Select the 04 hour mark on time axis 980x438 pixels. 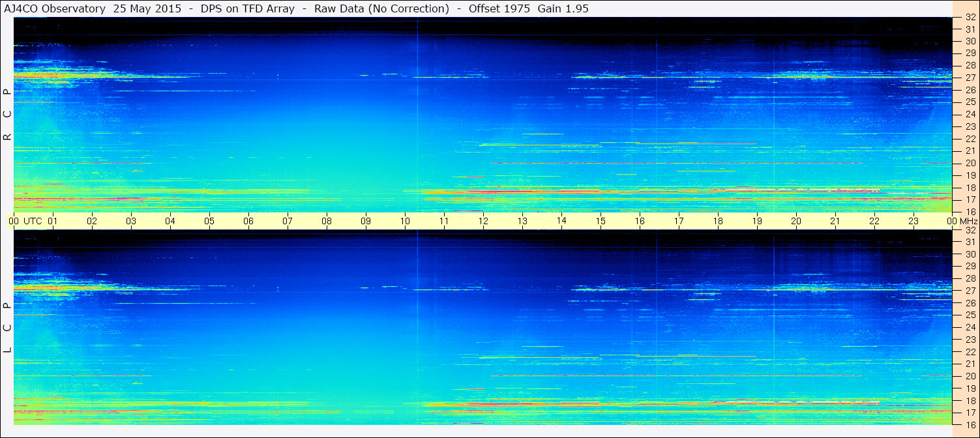coord(170,221)
